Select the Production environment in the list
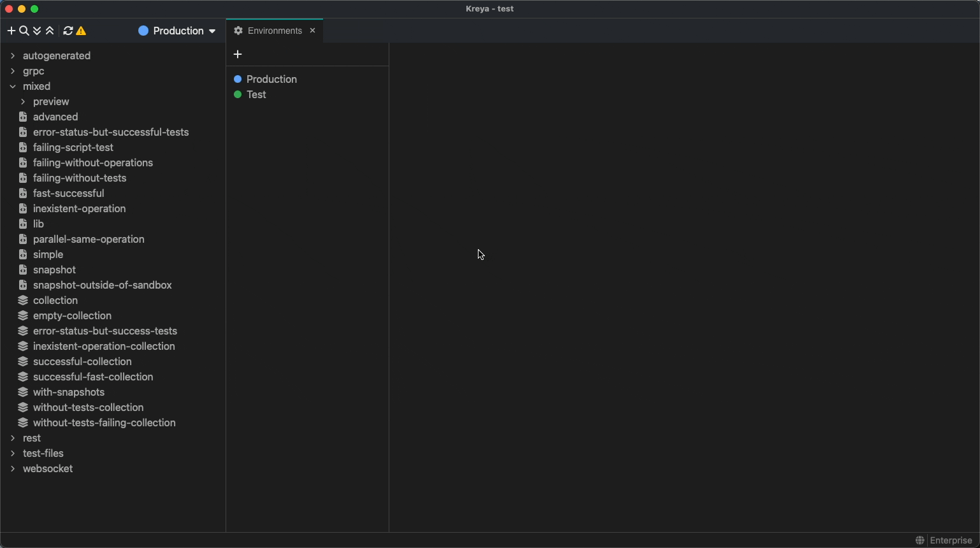Image resolution: width=980 pixels, height=548 pixels. coord(271,79)
